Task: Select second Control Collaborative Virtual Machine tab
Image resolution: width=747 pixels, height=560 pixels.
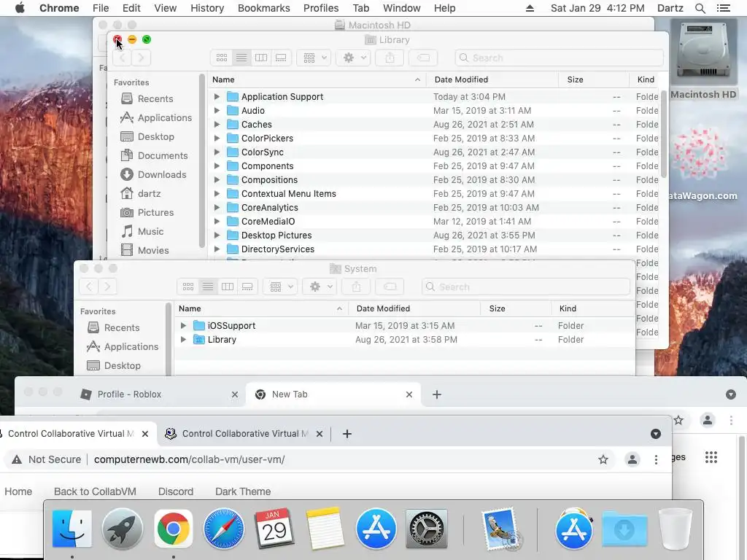Action: pyautogui.click(x=244, y=434)
